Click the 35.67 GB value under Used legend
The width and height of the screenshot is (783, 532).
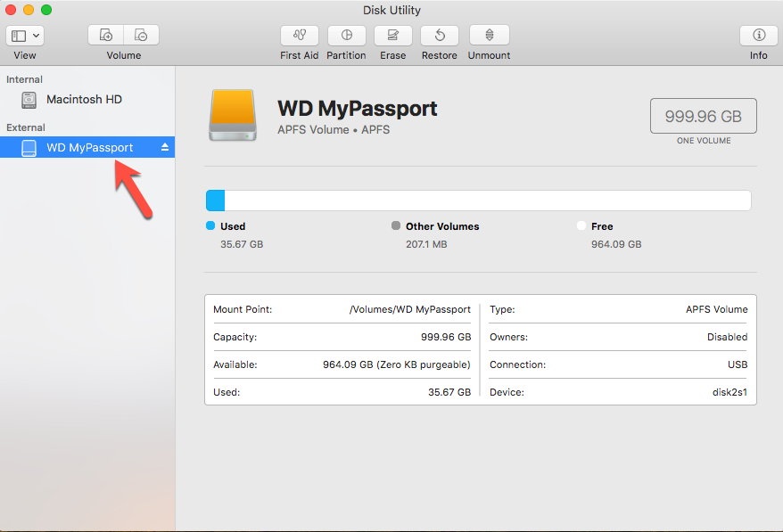[x=242, y=244]
